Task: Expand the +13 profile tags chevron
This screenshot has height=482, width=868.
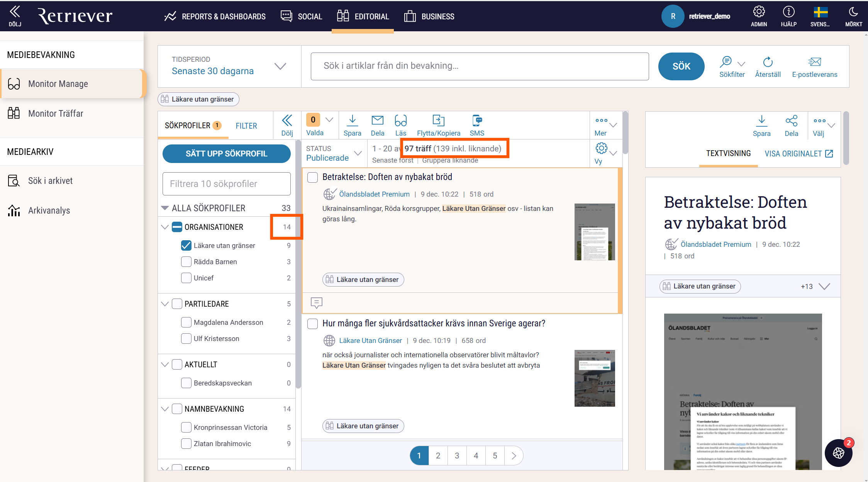Action: tap(824, 286)
